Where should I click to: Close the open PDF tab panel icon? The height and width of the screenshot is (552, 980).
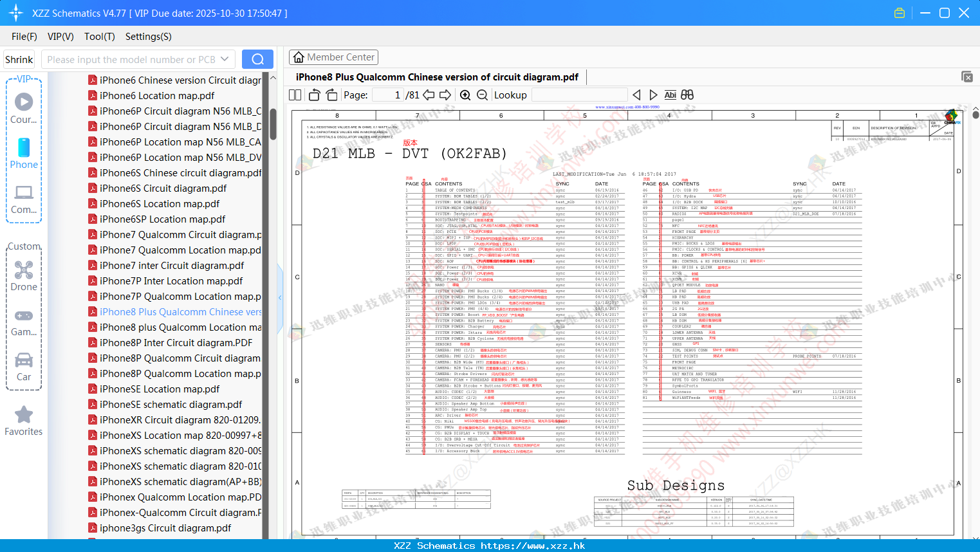coord(967,77)
